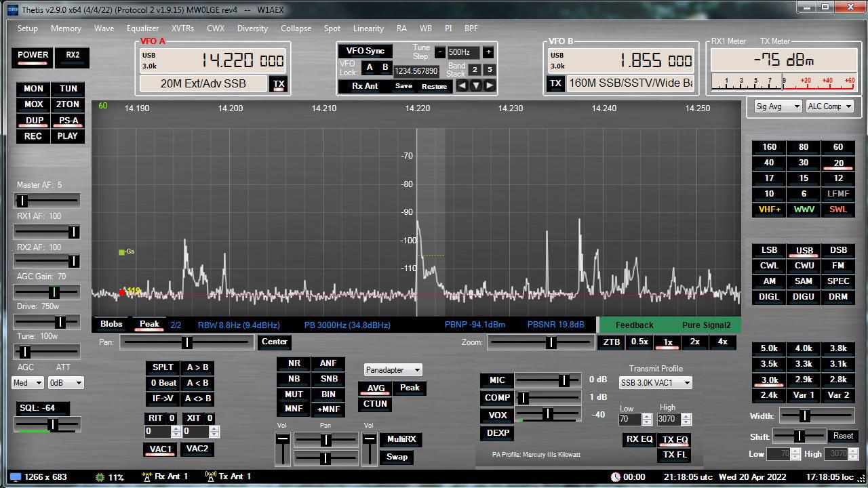
Task: Open the Transmit Profile dropdown
Action: click(655, 383)
